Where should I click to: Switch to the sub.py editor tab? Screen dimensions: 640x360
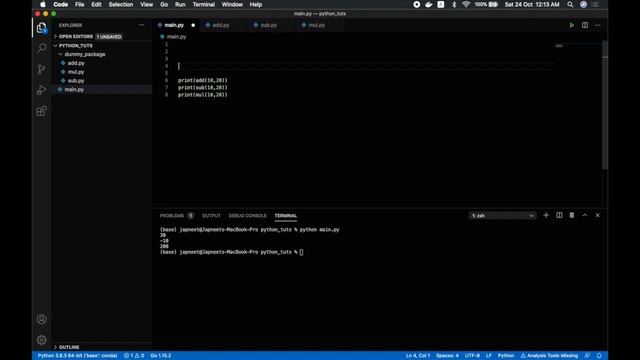[x=268, y=25]
